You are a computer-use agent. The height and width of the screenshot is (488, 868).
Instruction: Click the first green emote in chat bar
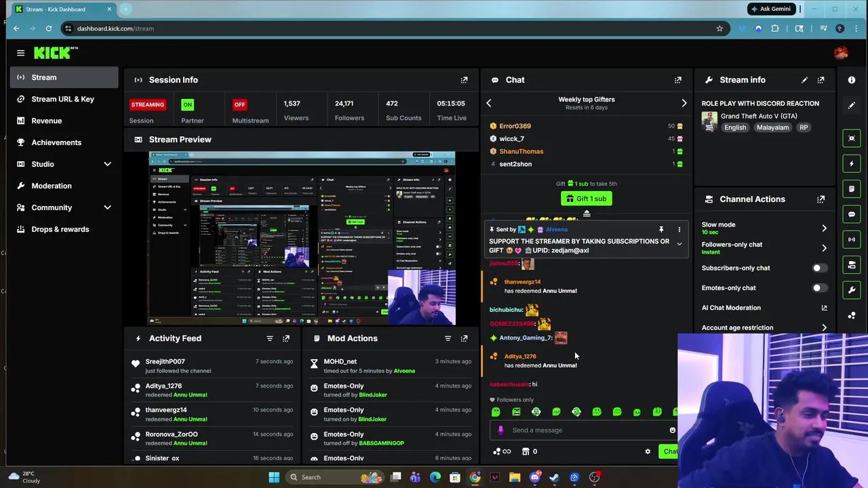(x=496, y=411)
